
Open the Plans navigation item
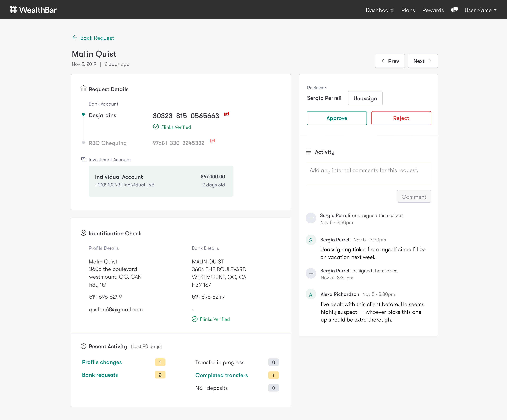pos(408,10)
